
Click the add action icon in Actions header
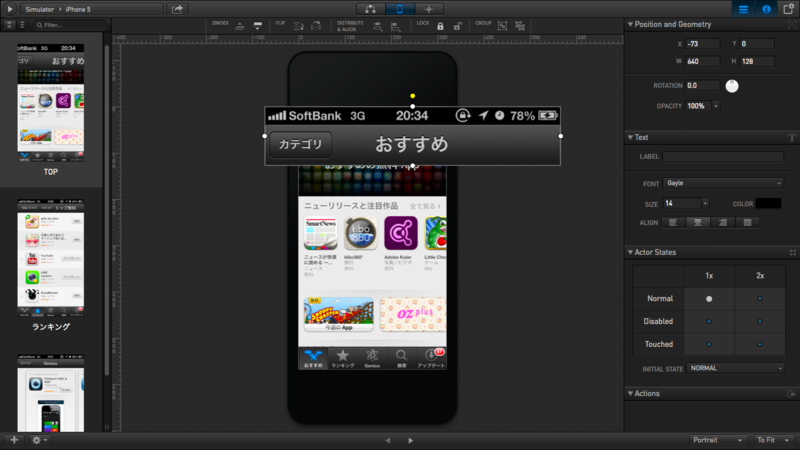point(791,394)
